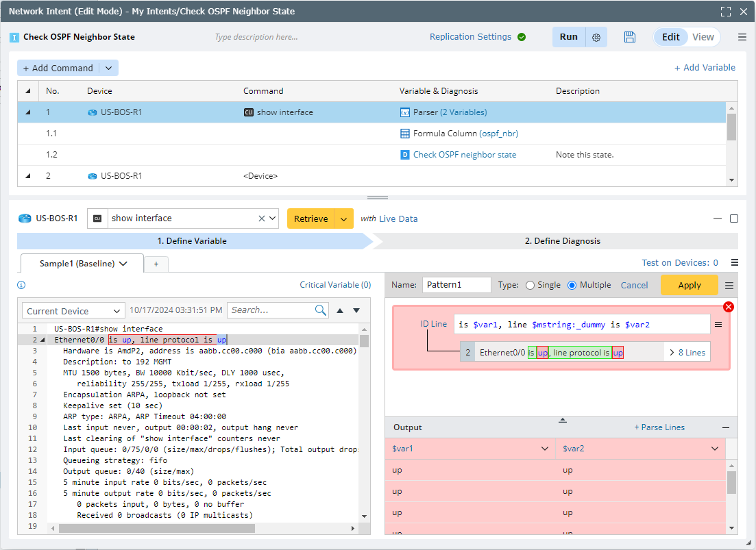Click the Add Variable link

(x=705, y=67)
